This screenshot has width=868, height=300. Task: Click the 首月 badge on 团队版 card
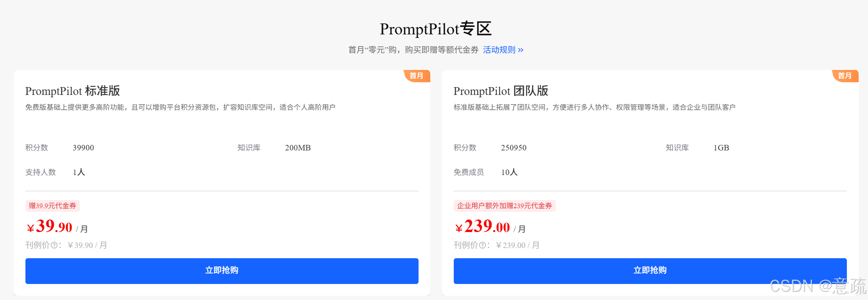(x=845, y=76)
